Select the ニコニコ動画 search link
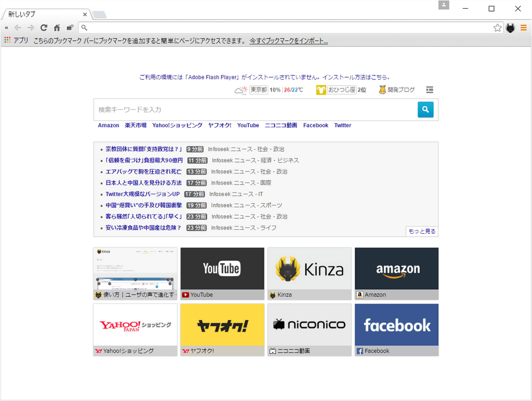 (x=281, y=126)
